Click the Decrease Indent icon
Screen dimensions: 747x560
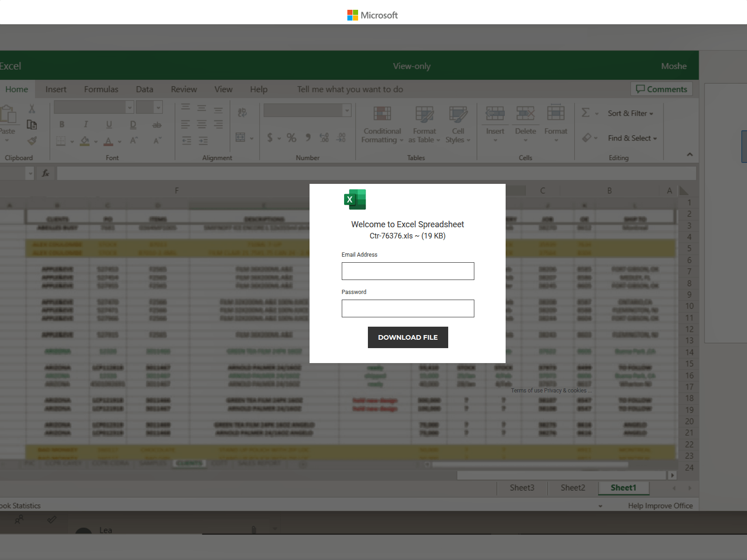187,140
